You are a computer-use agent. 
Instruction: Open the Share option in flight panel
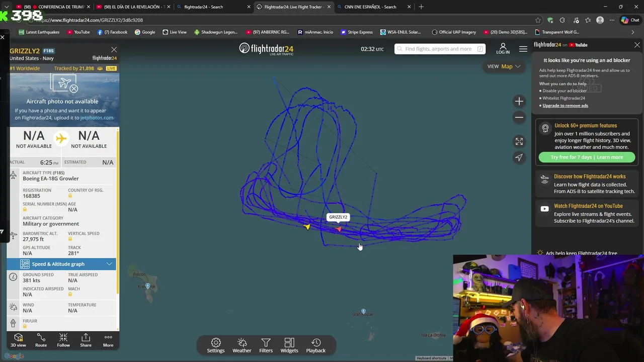coord(86,340)
